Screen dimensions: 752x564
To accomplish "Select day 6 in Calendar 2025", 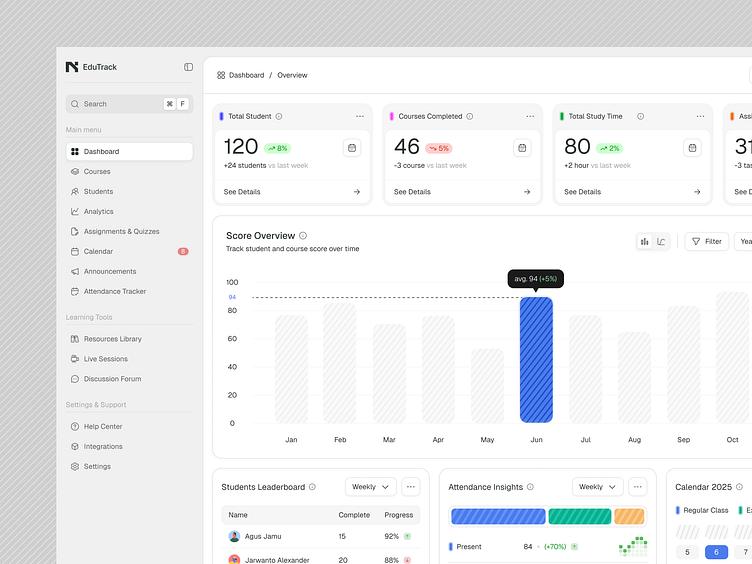I will pyautogui.click(x=716, y=552).
